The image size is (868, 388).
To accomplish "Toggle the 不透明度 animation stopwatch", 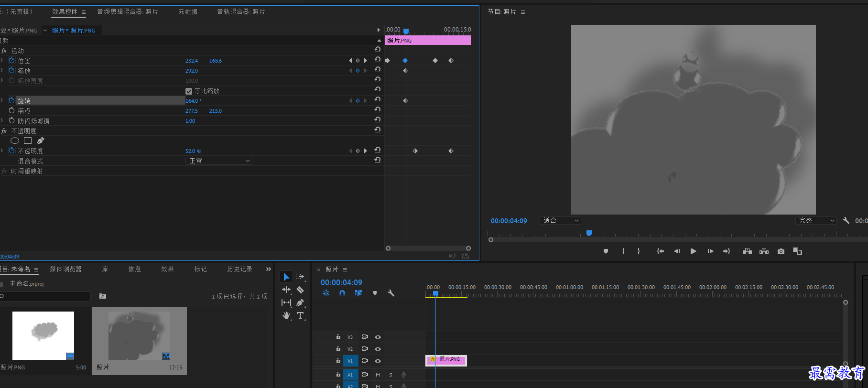I will coord(11,151).
